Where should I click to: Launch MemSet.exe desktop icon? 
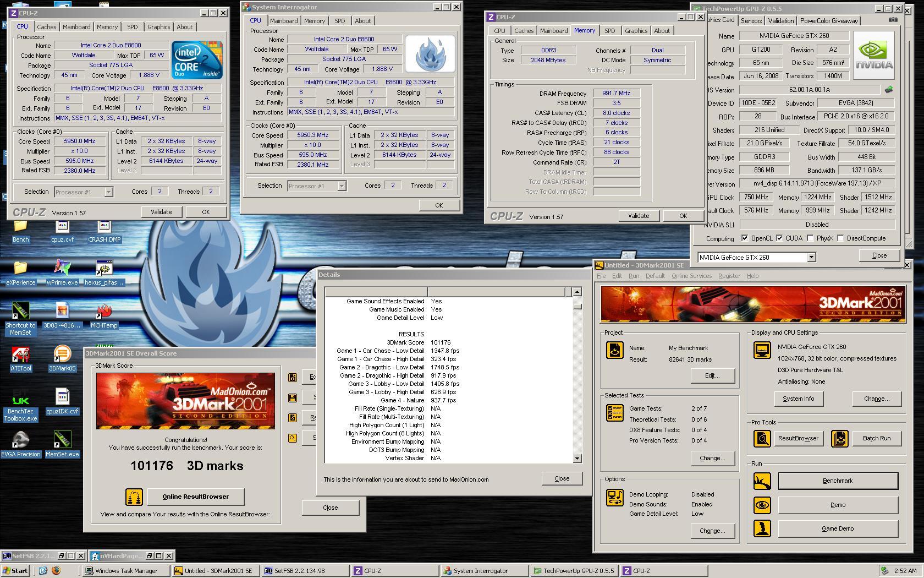pos(62,445)
